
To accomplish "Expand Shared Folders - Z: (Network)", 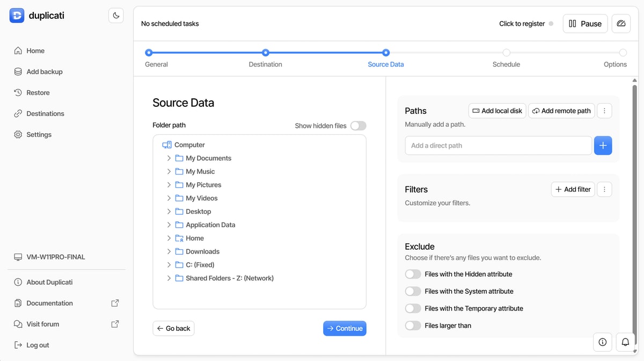I will (169, 278).
